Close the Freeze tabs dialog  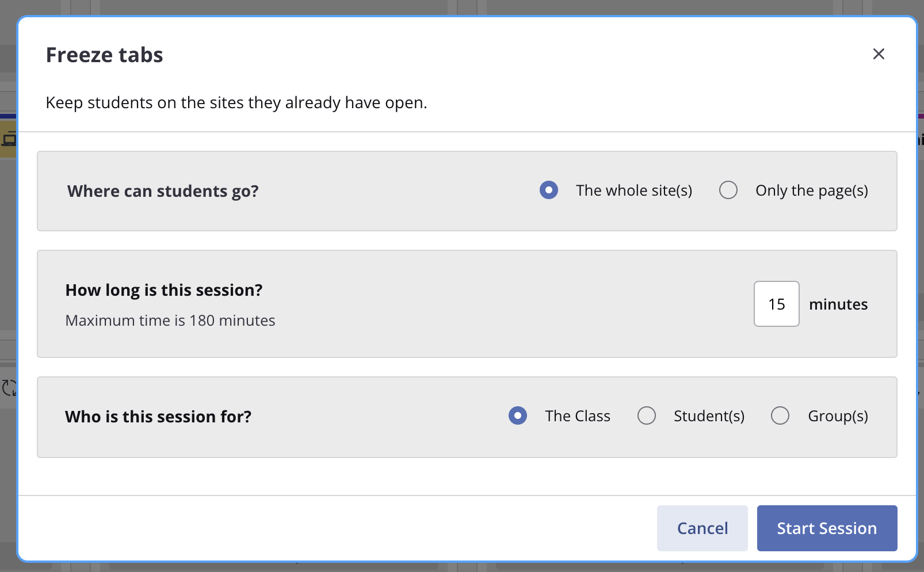[879, 54]
